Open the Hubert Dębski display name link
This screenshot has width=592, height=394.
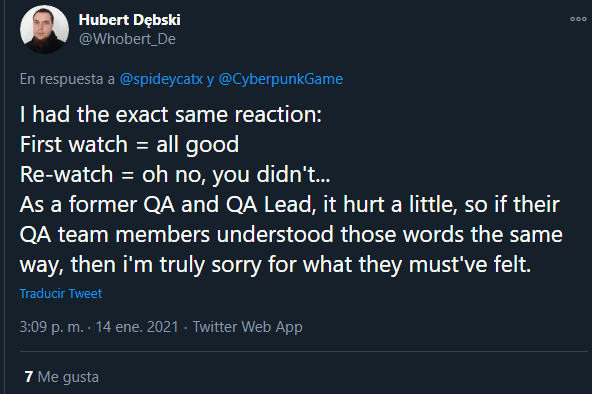pyautogui.click(x=130, y=20)
